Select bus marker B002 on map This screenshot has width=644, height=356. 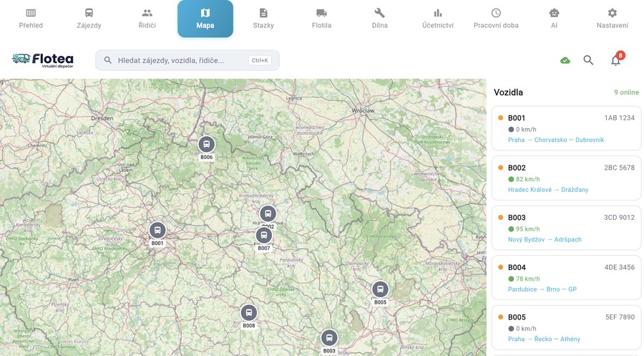pos(268,213)
